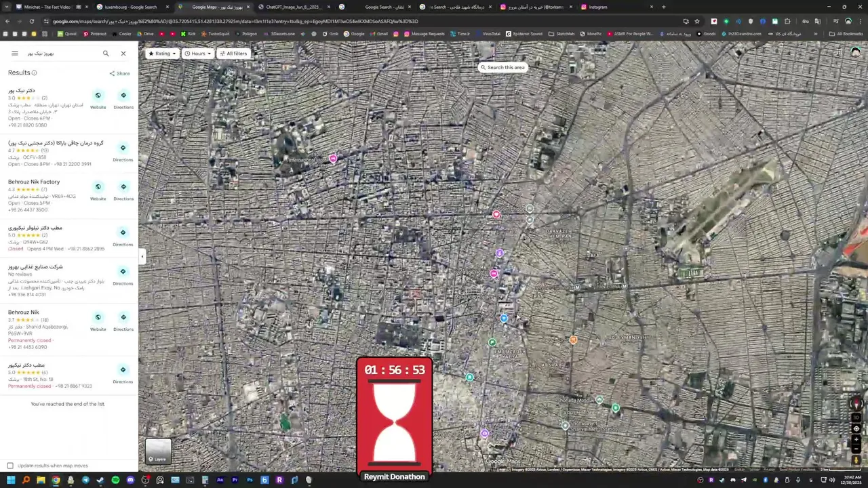Open a new browser tab
This screenshot has height=488, width=868.
663,7
